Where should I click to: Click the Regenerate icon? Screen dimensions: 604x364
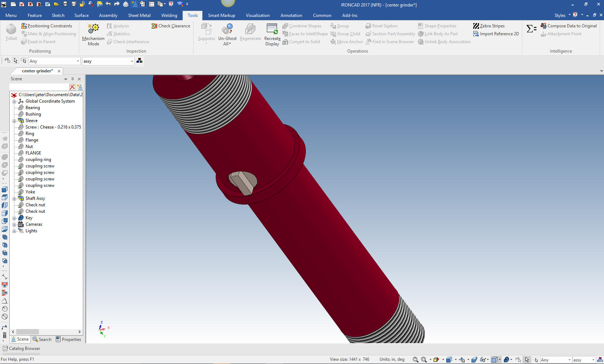click(x=250, y=29)
